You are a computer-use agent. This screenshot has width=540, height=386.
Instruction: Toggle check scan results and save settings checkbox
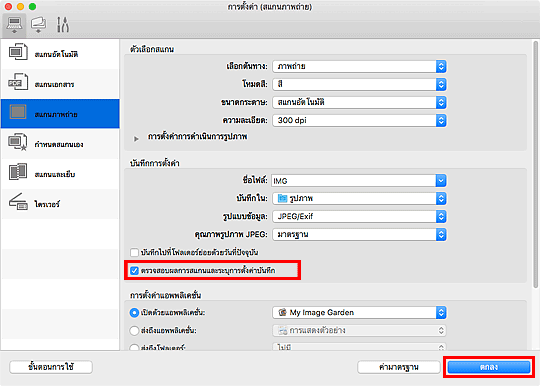pos(134,271)
